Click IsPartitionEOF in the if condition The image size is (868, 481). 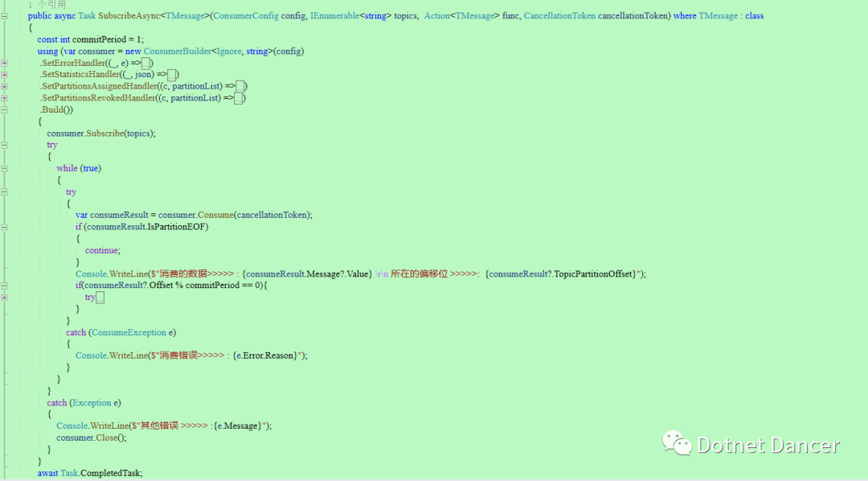(177, 227)
